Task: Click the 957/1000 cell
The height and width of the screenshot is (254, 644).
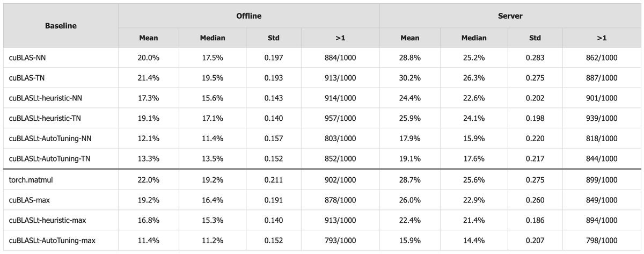Action: tap(340, 119)
